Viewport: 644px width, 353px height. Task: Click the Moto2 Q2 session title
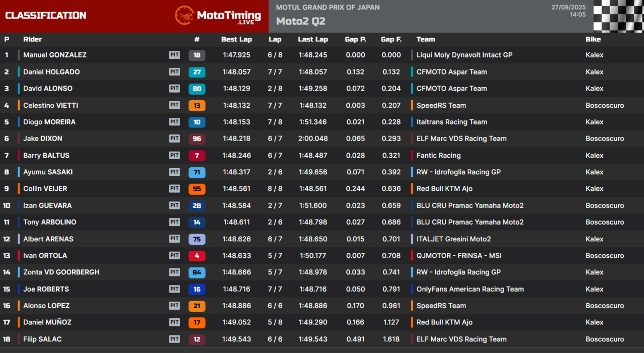301,21
